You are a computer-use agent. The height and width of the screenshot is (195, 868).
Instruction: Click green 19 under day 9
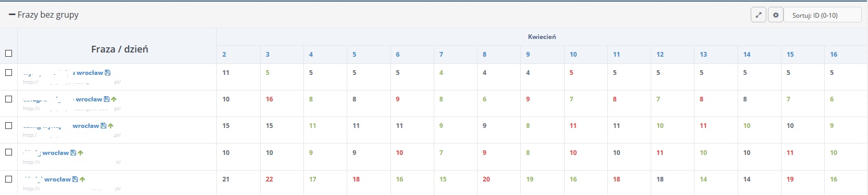(530, 179)
